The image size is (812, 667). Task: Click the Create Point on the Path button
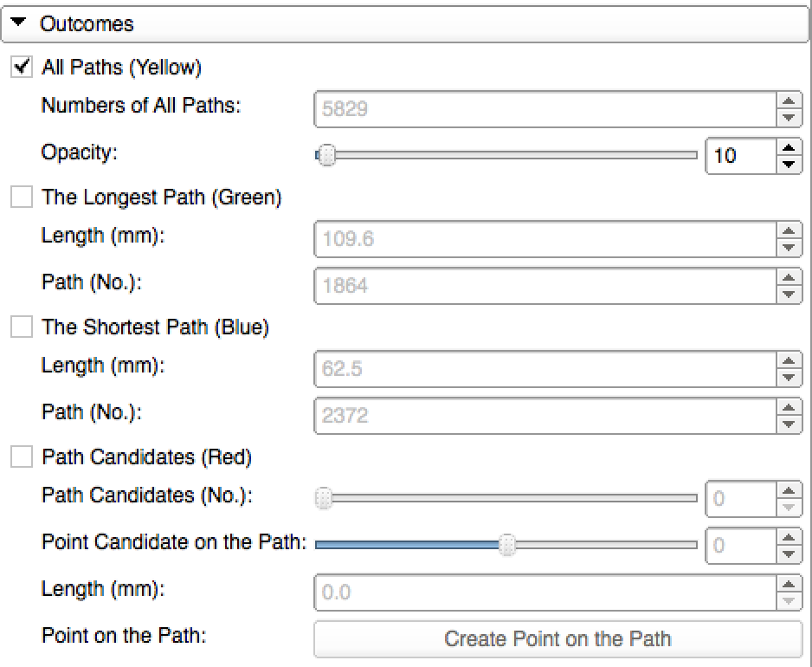point(557,639)
